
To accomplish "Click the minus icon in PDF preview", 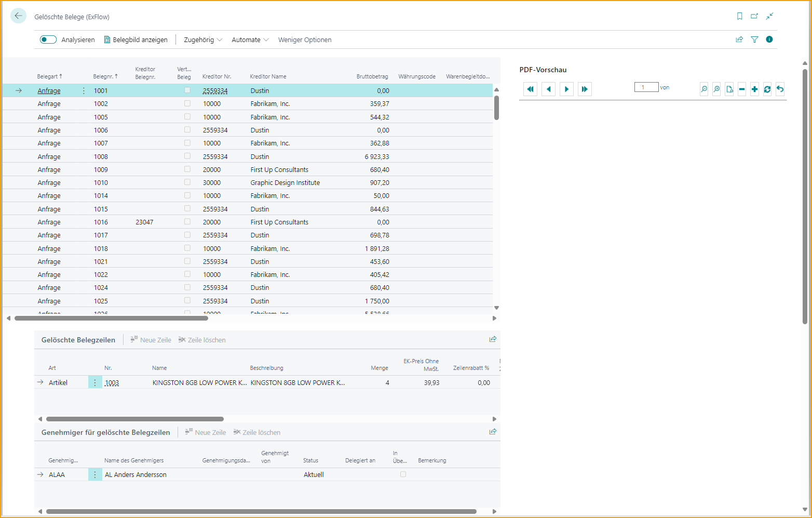I will tap(742, 89).
